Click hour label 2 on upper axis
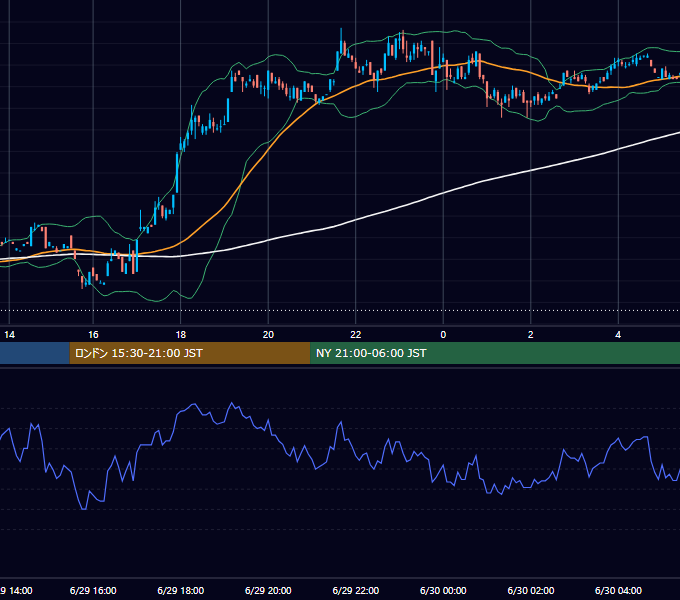The width and height of the screenshot is (680, 600). [x=531, y=335]
